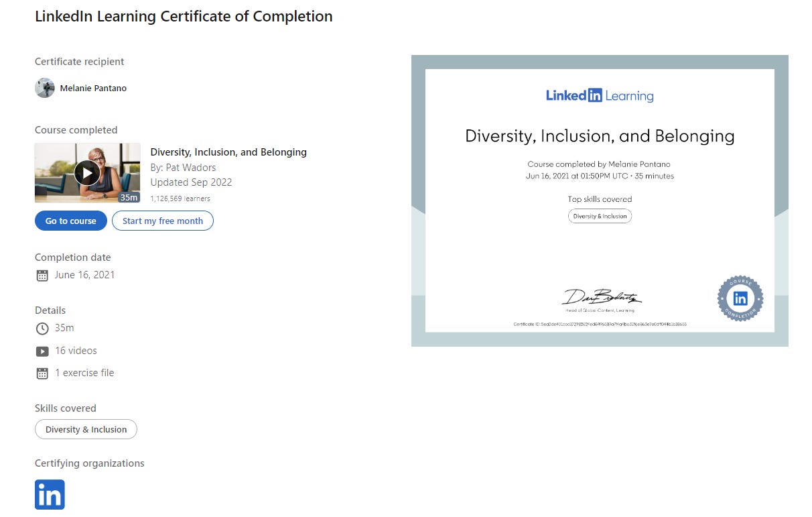
Task: Click the Skills covered heading
Action: (x=66, y=408)
